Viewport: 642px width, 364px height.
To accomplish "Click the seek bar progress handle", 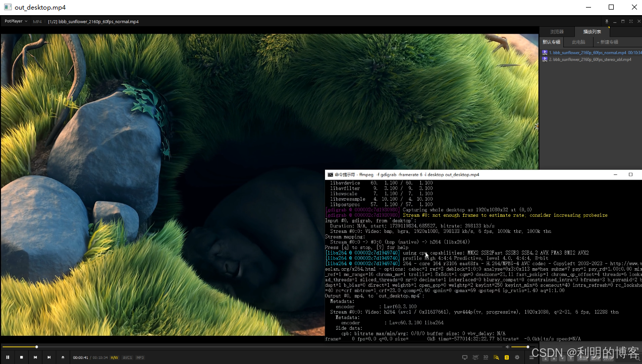I will (x=36, y=346).
